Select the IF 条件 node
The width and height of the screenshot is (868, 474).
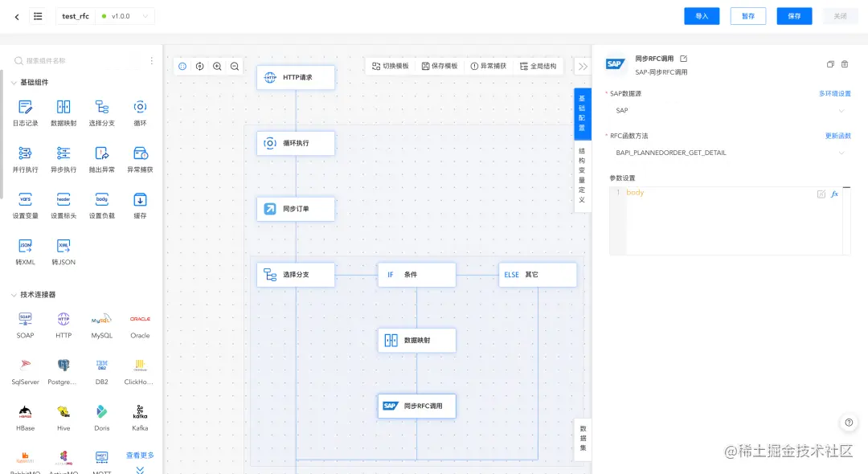[417, 275]
